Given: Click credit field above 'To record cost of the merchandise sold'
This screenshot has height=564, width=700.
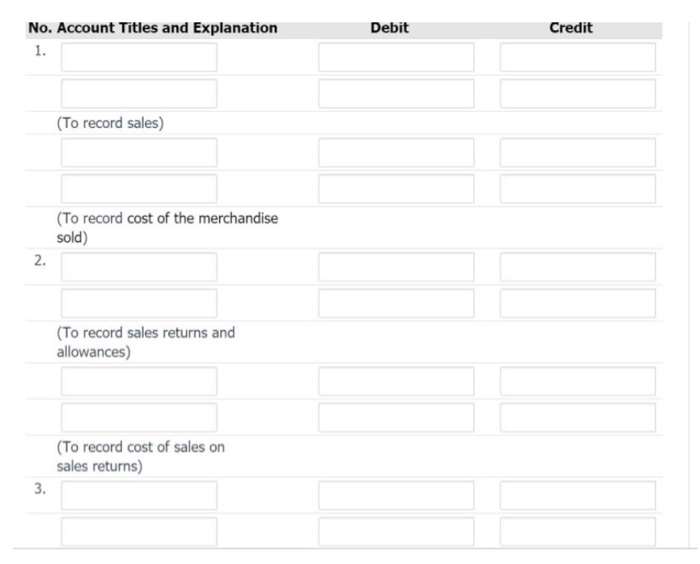Looking at the screenshot, I should 577,189.
